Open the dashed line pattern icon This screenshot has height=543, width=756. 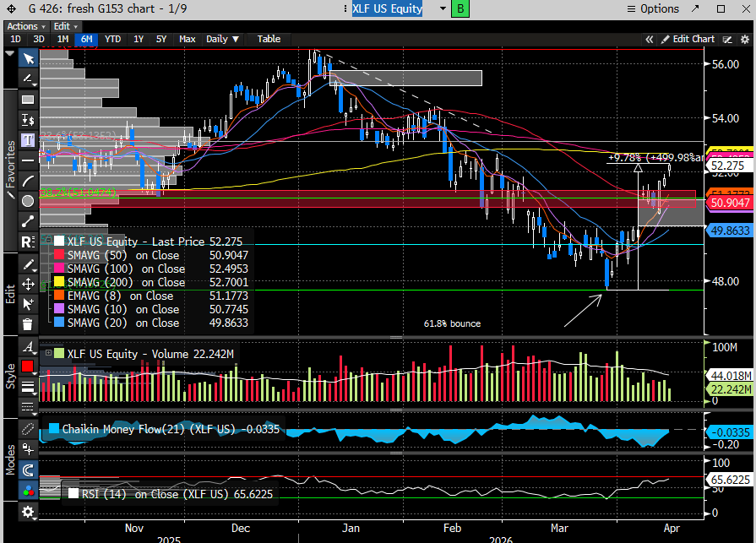[29, 407]
